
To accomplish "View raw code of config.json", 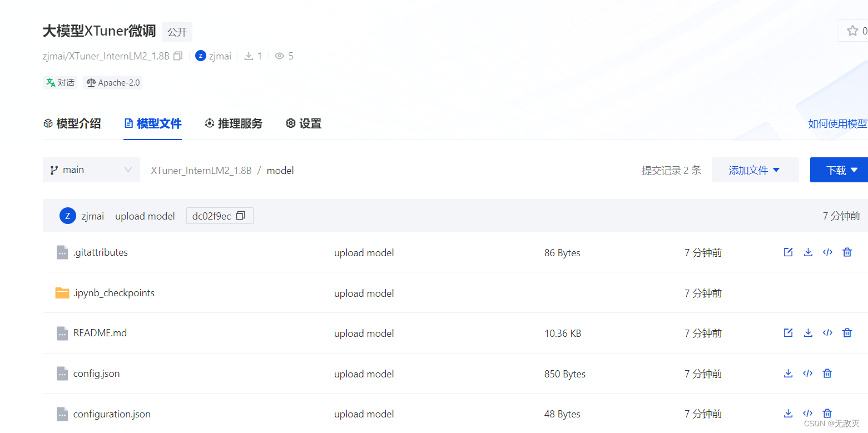I will click(x=808, y=374).
